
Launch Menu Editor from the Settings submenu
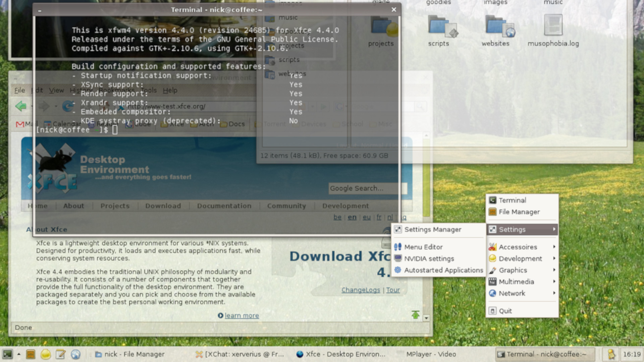coord(438,247)
